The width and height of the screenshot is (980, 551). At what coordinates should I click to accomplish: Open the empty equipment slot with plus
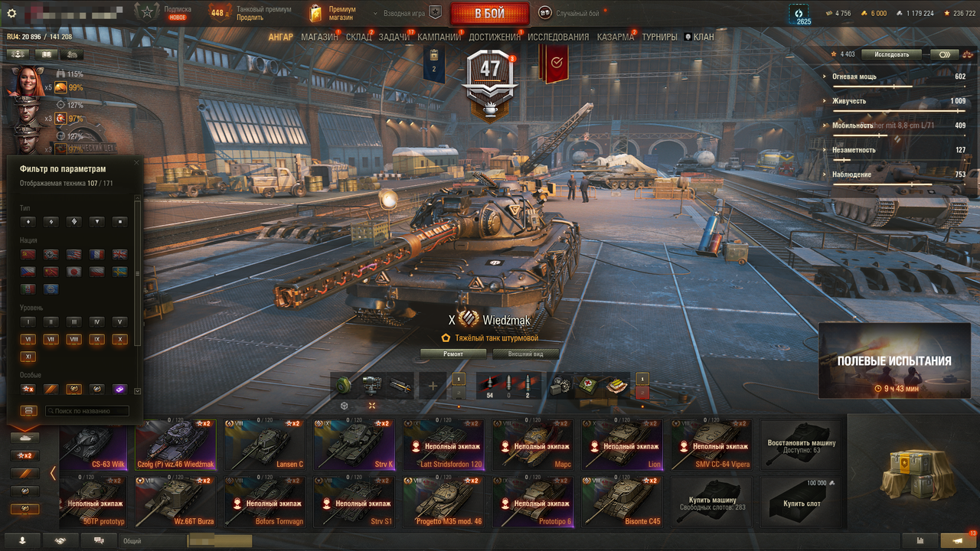433,386
